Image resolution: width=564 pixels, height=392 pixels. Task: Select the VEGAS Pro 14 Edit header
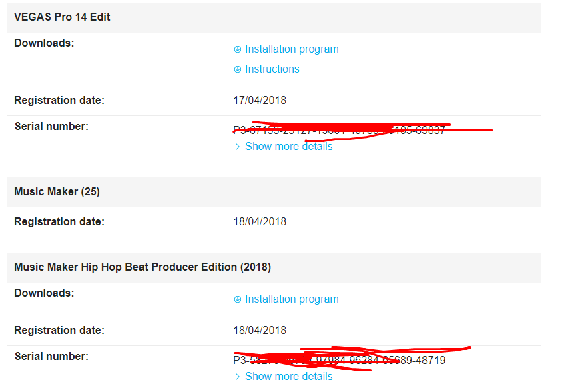coord(63,17)
